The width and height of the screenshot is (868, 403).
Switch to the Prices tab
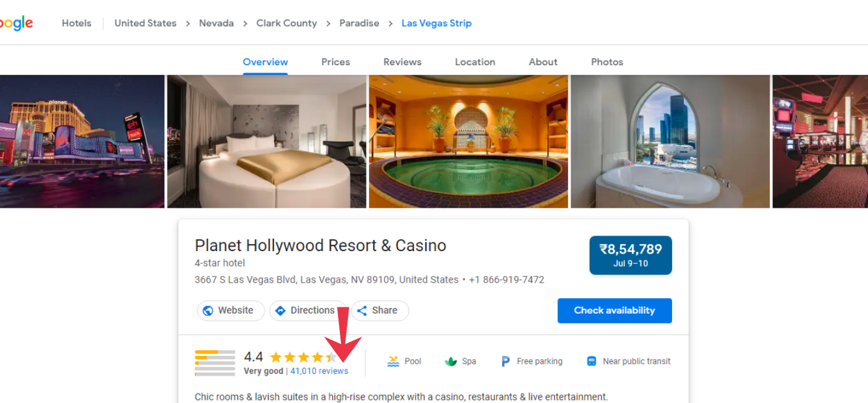pyautogui.click(x=335, y=62)
